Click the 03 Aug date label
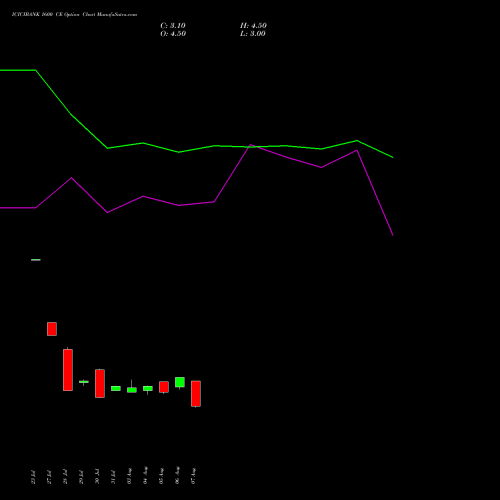The image size is (500, 500). [x=129, y=476]
